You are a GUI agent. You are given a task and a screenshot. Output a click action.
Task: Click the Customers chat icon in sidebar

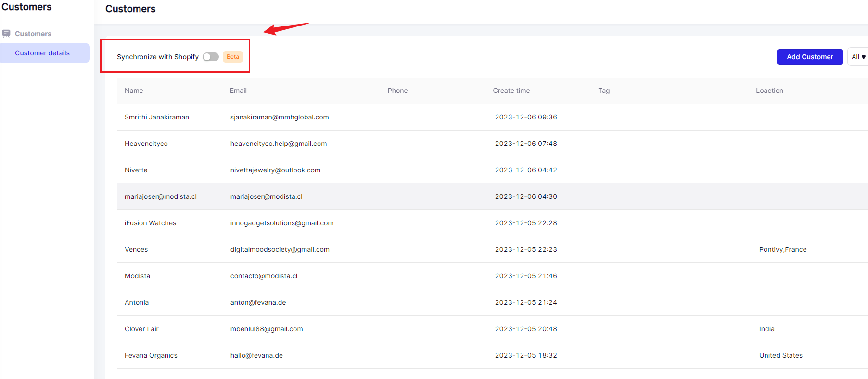point(6,34)
